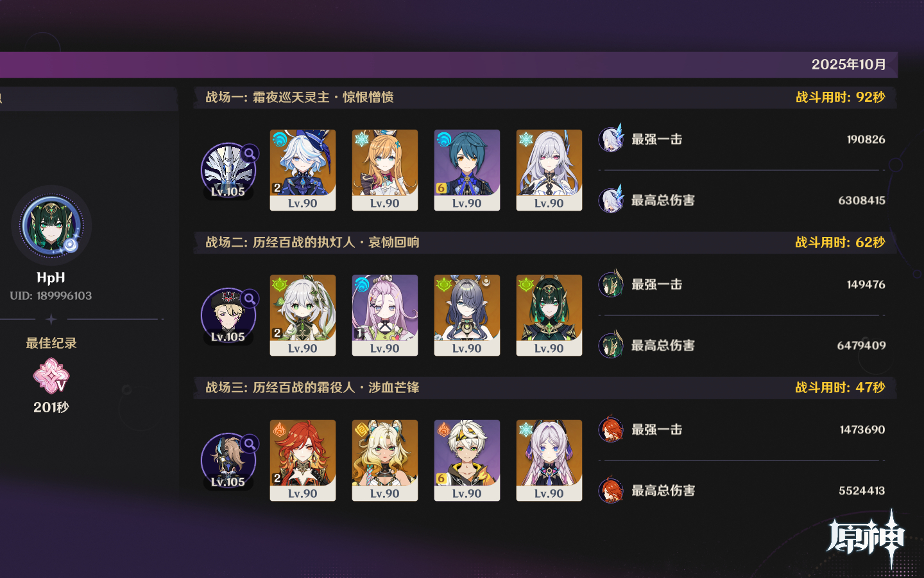Click the pink flower best-record difficulty badge

pos(51,376)
